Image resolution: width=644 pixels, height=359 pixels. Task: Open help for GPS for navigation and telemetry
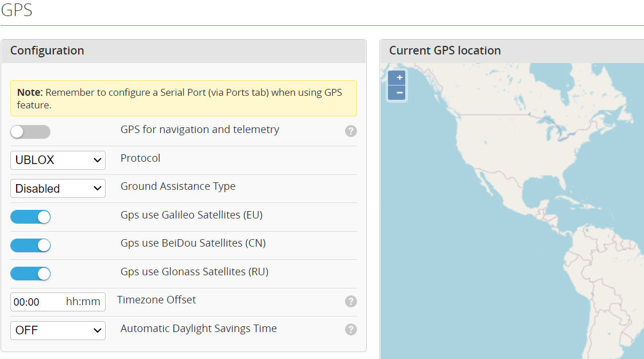351,131
